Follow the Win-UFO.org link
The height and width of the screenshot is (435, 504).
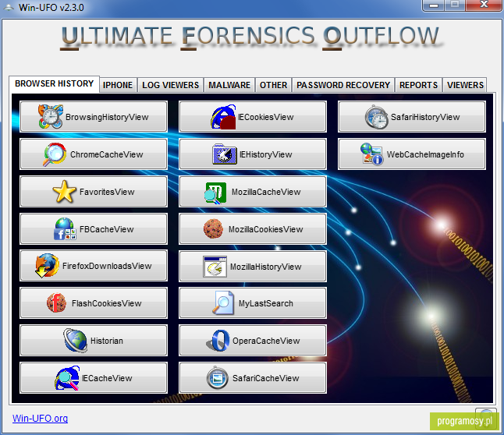[x=40, y=419]
